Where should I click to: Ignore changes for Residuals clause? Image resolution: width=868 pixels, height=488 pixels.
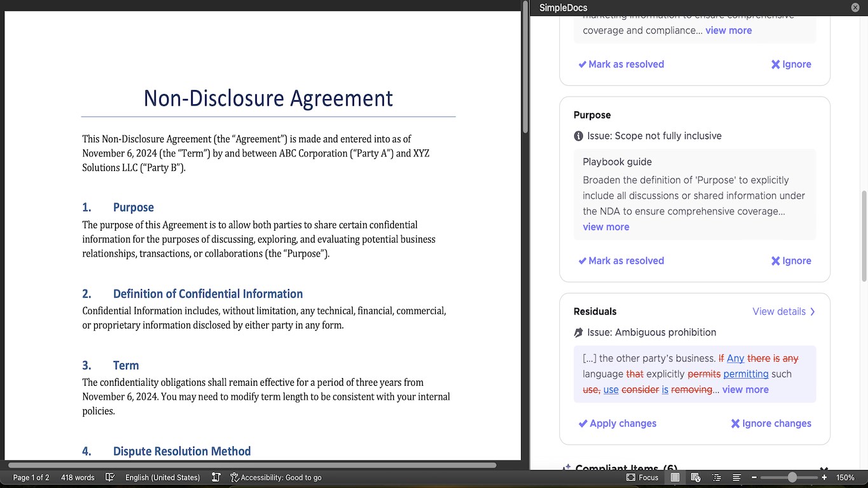coord(771,423)
